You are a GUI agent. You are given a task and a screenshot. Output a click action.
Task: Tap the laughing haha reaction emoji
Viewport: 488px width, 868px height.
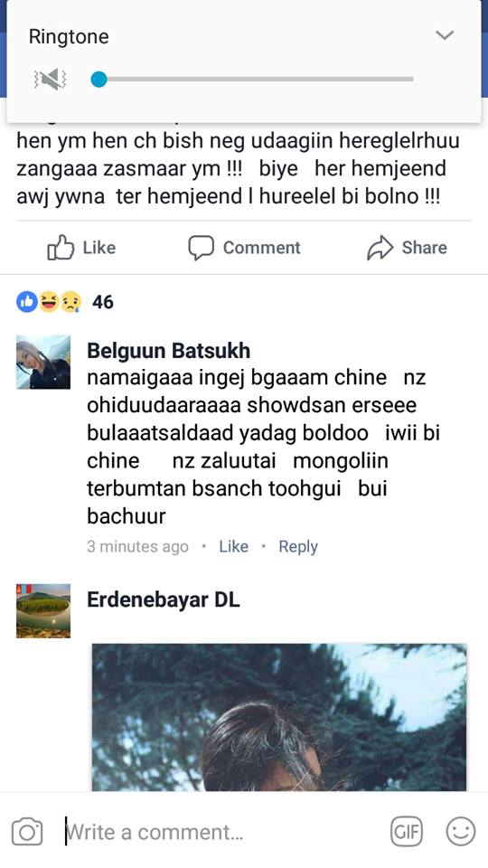(x=49, y=302)
